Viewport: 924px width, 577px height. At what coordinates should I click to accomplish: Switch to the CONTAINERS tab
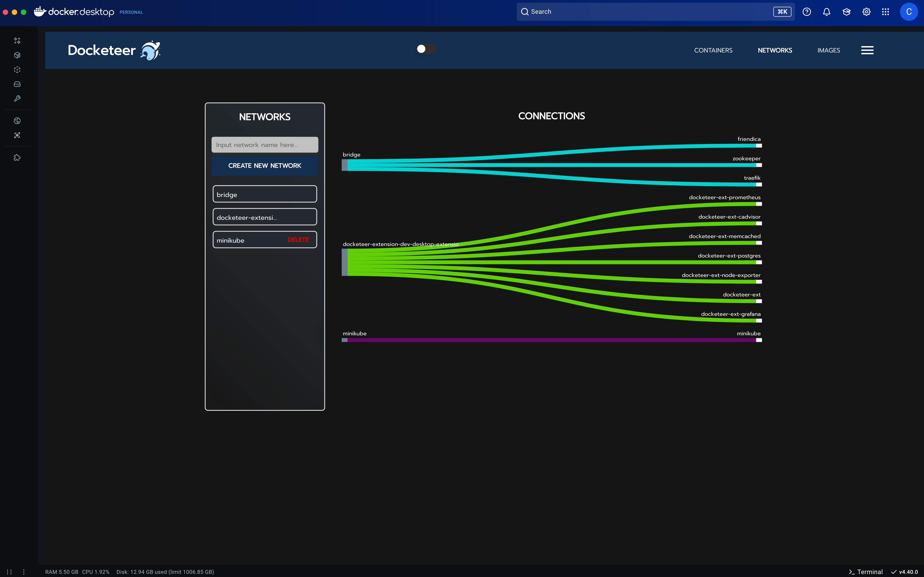click(713, 50)
